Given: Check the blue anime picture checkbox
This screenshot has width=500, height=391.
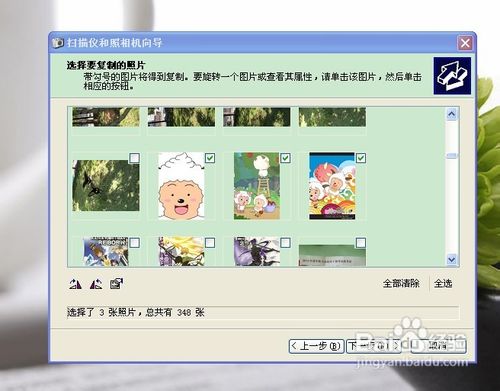Looking at the screenshot, I should coord(134,243).
